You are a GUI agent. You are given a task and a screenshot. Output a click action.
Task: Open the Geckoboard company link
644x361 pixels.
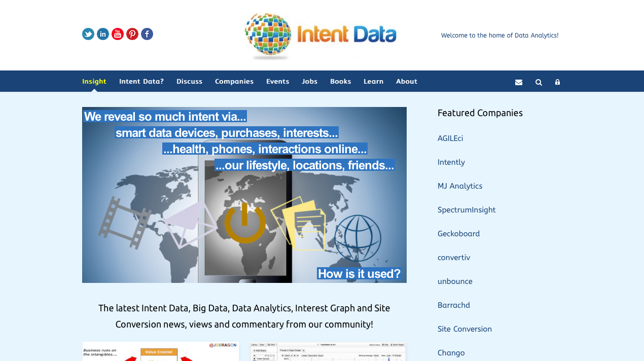coord(458,234)
